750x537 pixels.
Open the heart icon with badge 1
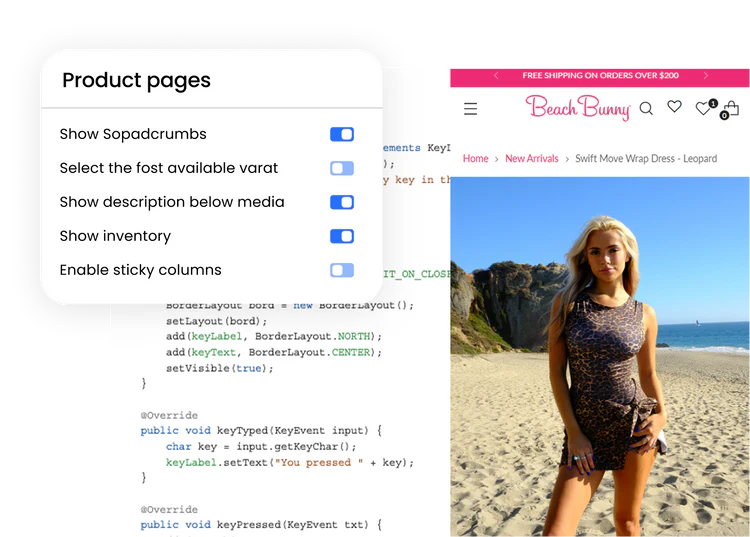point(706,108)
